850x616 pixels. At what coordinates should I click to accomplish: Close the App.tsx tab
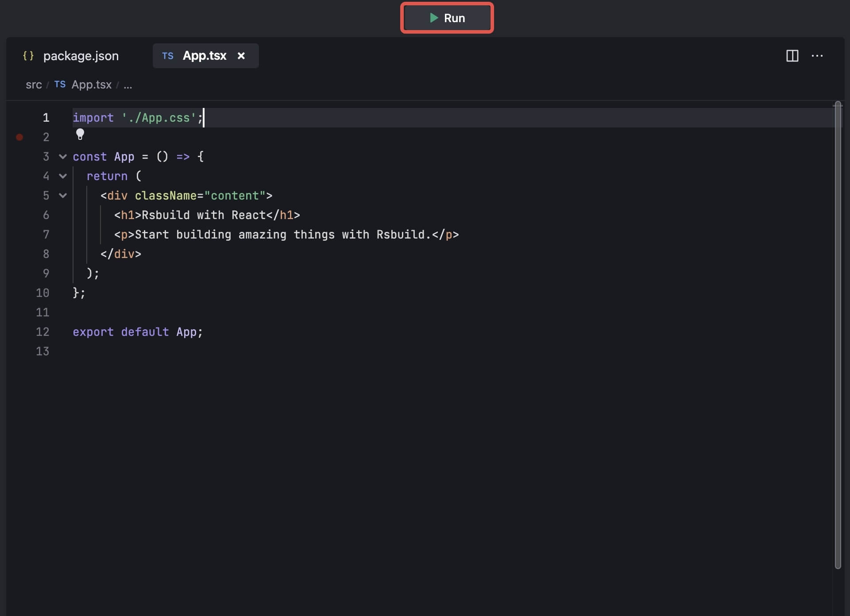pyautogui.click(x=241, y=56)
